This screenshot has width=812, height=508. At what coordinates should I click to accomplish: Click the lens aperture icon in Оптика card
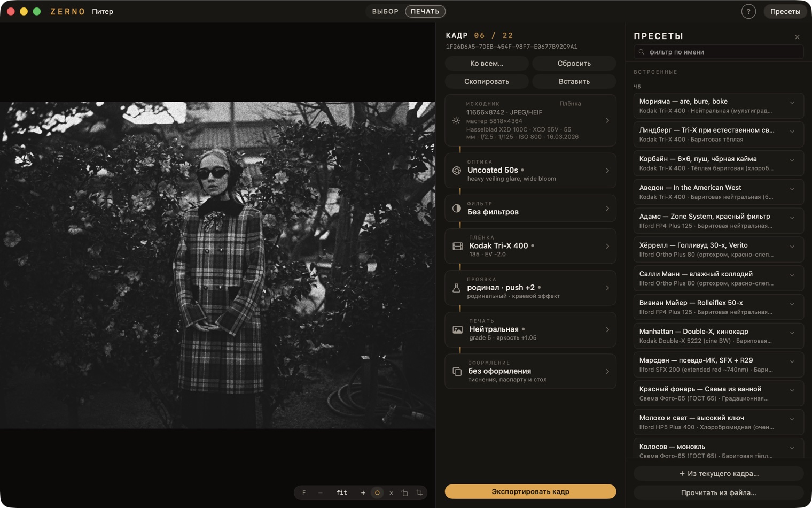pos(457,171)
